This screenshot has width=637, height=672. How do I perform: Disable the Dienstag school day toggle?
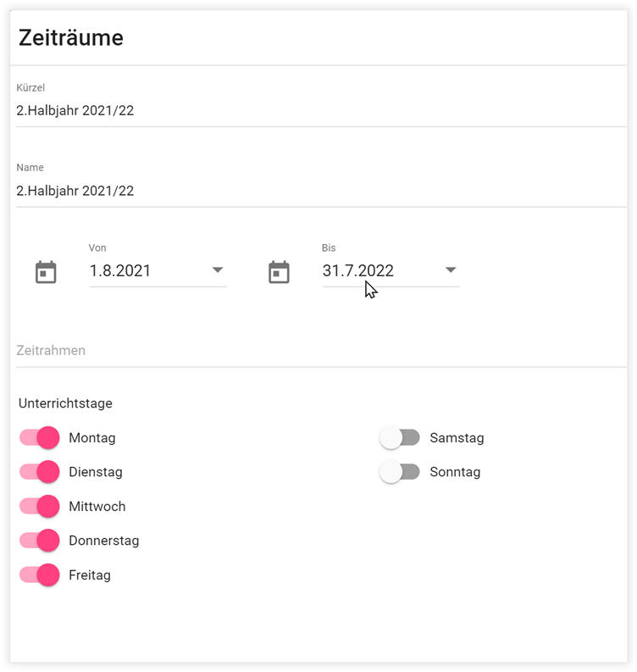coord(40,472)
